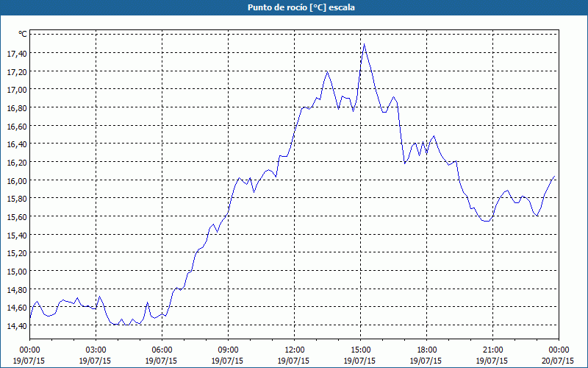
Task: Click the title 'Punto de rocío [°C] escala'
Action: point(301,7)
